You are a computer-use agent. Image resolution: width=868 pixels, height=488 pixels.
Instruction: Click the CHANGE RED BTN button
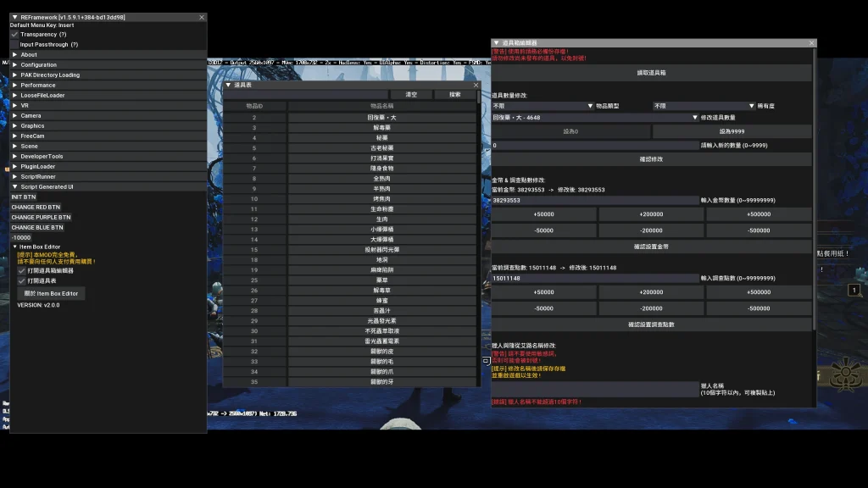pyautogui.click(x=36, y=208)
